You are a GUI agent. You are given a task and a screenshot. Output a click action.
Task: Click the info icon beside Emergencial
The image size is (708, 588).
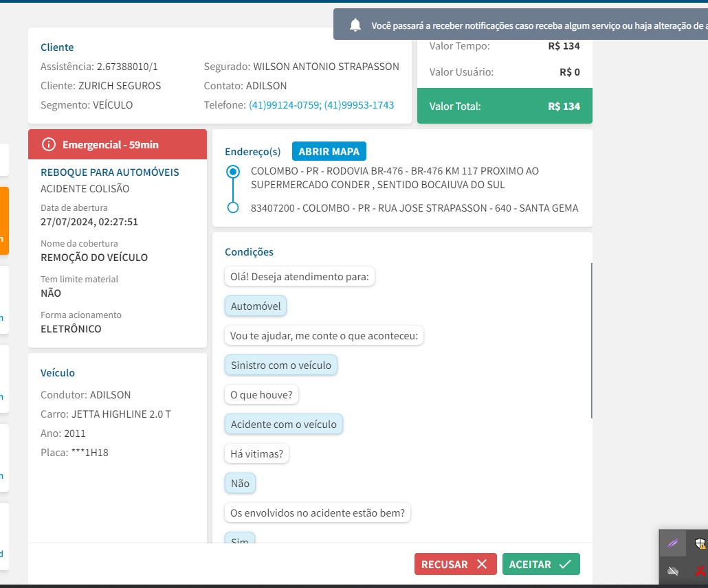coord(49,144)
